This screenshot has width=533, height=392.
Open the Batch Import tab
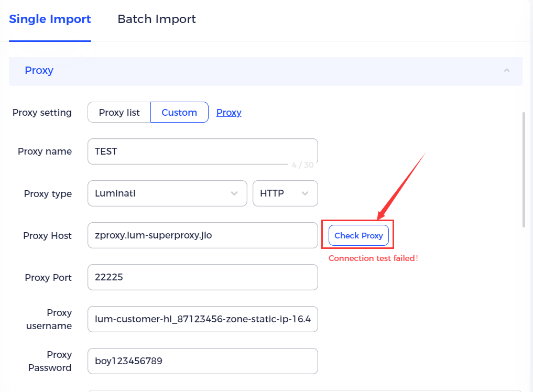point(157,19)
